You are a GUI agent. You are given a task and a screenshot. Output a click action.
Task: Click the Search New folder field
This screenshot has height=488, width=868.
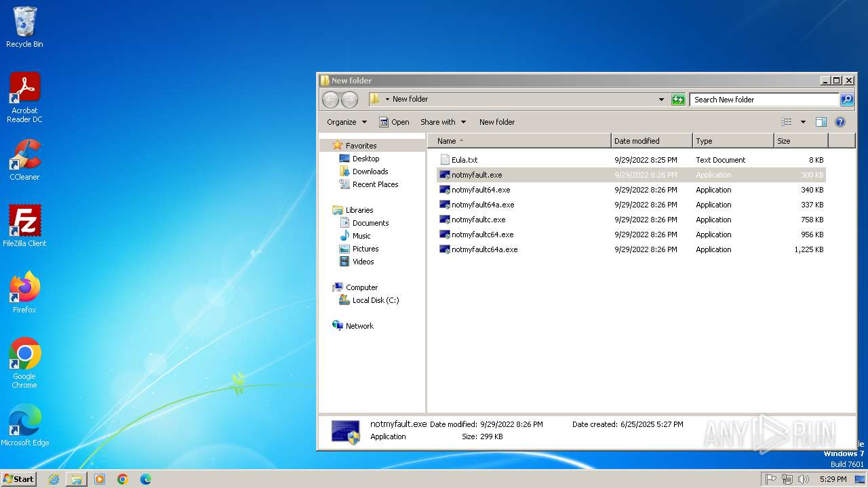pos(764,100)
